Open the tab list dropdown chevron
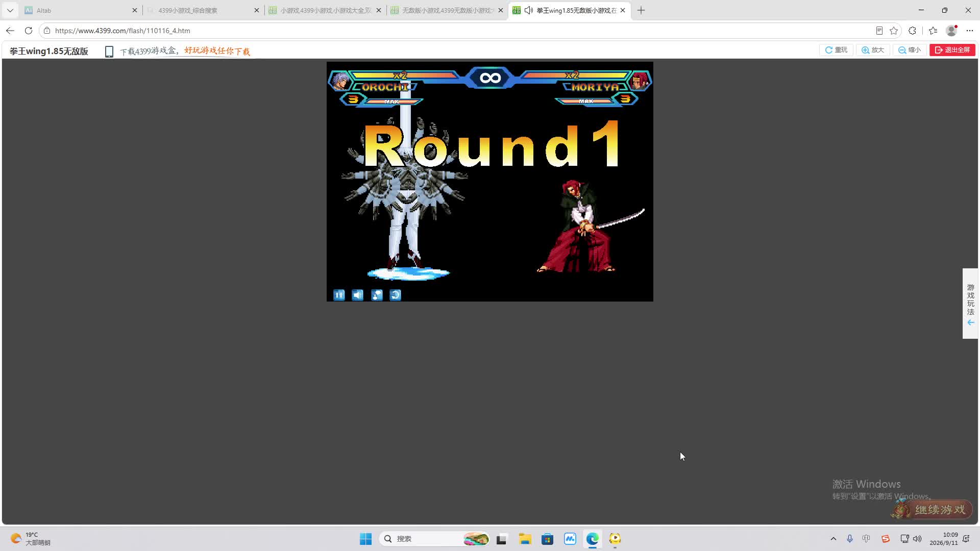 (10, 10)
